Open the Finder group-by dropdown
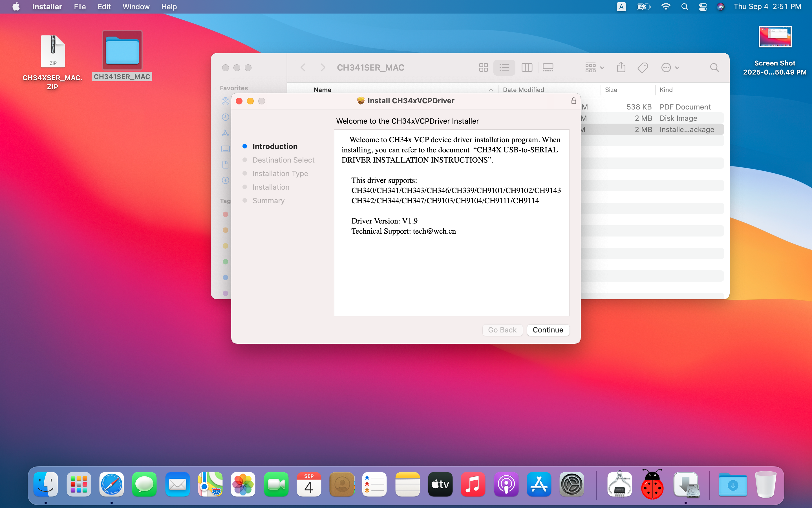Image resolution: width=812 pixels, height=508 pixels. (x=595, y=67)
